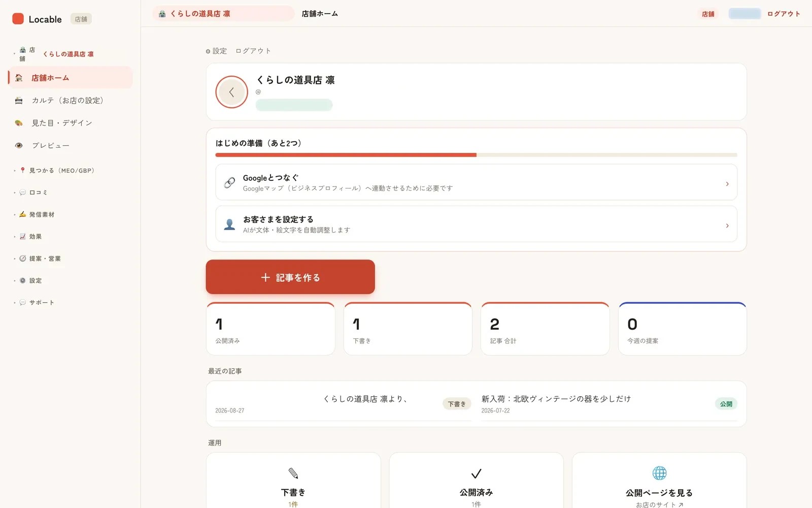Screen dimensions: 812x508
Task: Click the speech bubble icon by 口コミ
Action: pos(22,193)
